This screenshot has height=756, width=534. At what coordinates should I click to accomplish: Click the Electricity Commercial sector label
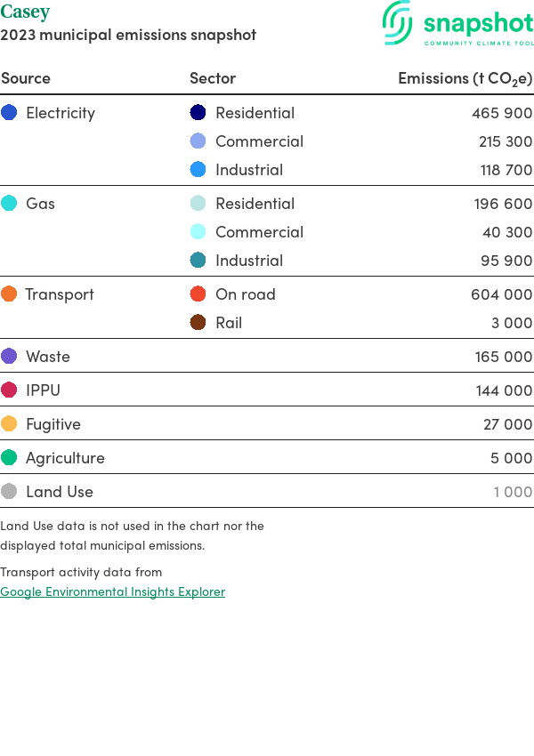click(x=259, y=141)
